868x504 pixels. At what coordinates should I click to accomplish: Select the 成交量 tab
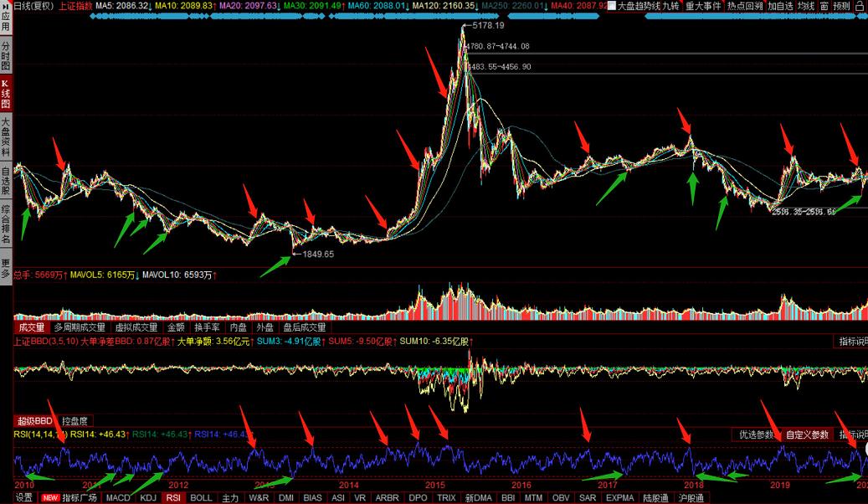click(x=32, y=327)
